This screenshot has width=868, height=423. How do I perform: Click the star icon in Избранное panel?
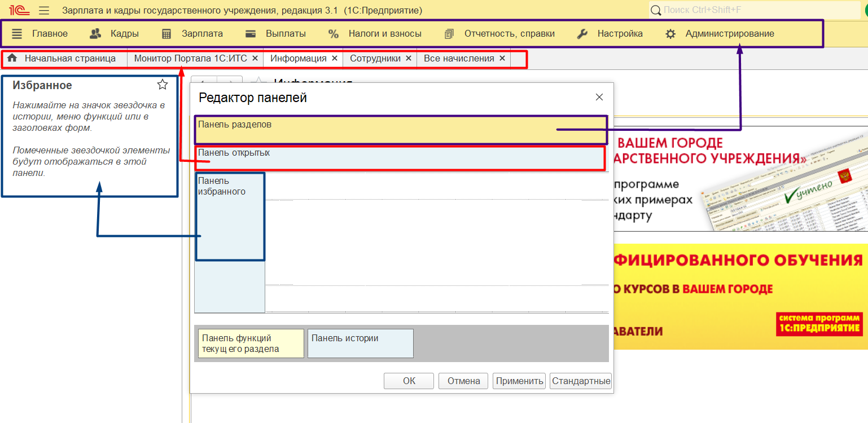click(163, 85)
